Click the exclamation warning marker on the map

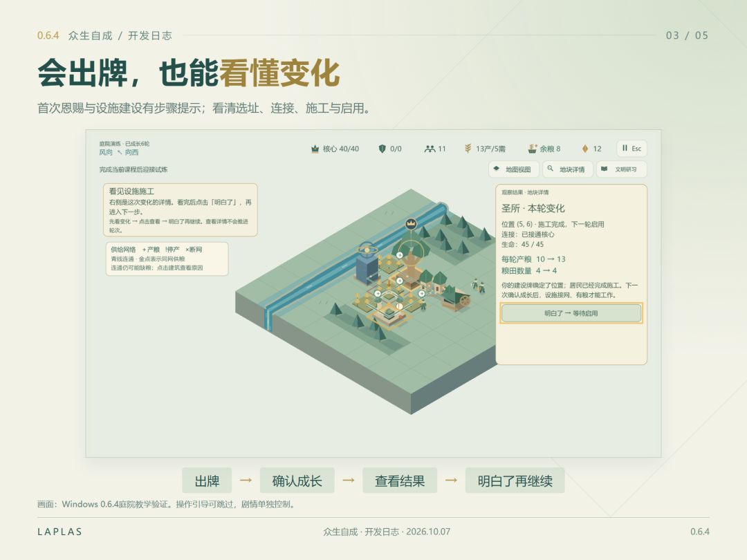click(399, 306)
